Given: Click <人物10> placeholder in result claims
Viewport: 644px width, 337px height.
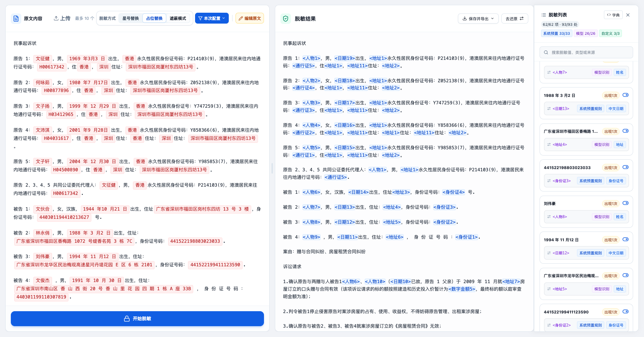Looking at the screenshot, I should (375, 281).
